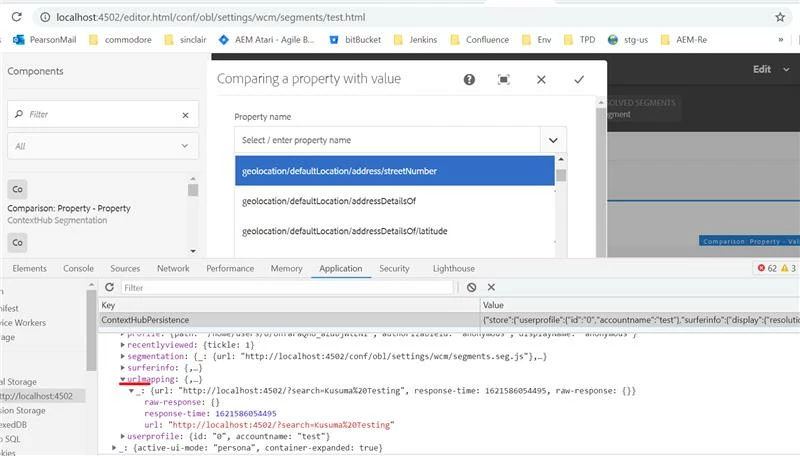Reload the browser page

click(16, 17)
